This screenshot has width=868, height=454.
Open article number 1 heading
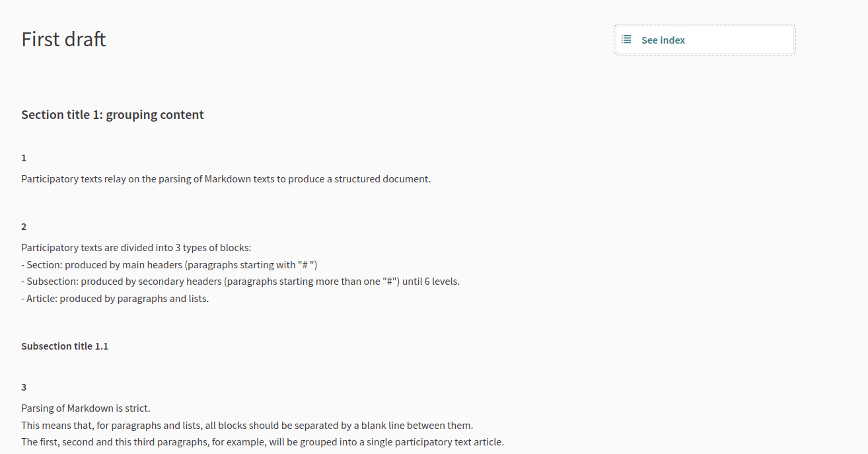[24, 158]
